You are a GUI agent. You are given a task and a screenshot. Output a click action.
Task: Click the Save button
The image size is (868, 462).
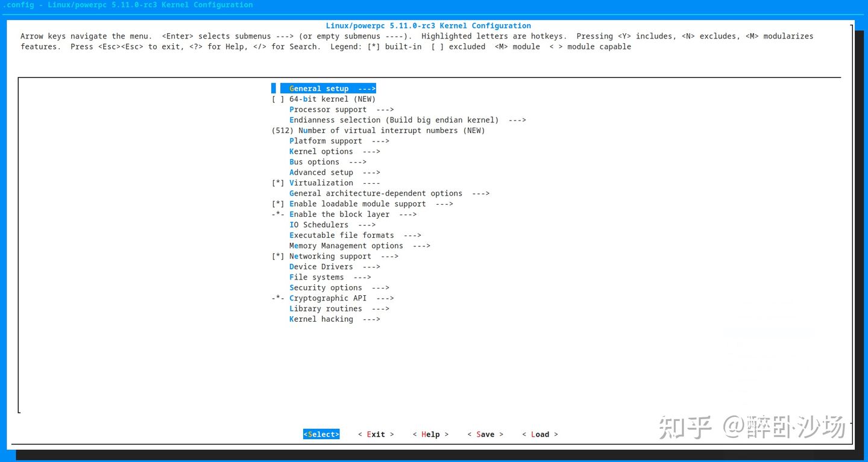485,434
